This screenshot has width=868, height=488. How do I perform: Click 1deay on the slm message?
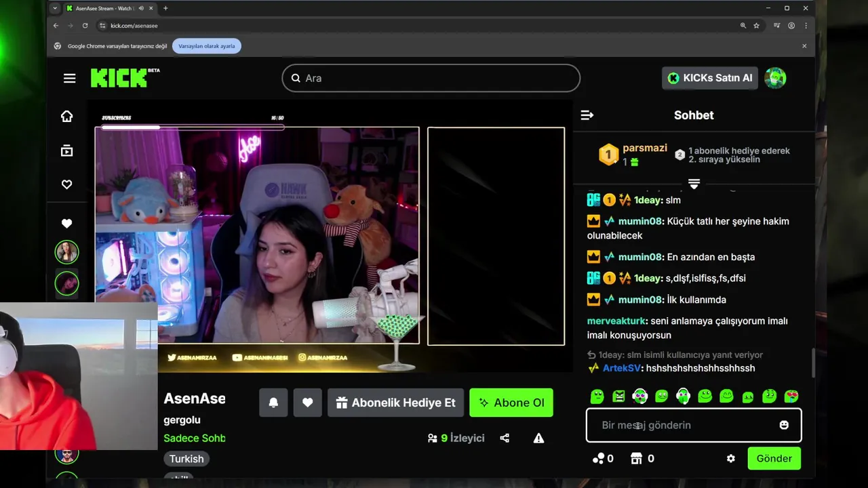648,200
